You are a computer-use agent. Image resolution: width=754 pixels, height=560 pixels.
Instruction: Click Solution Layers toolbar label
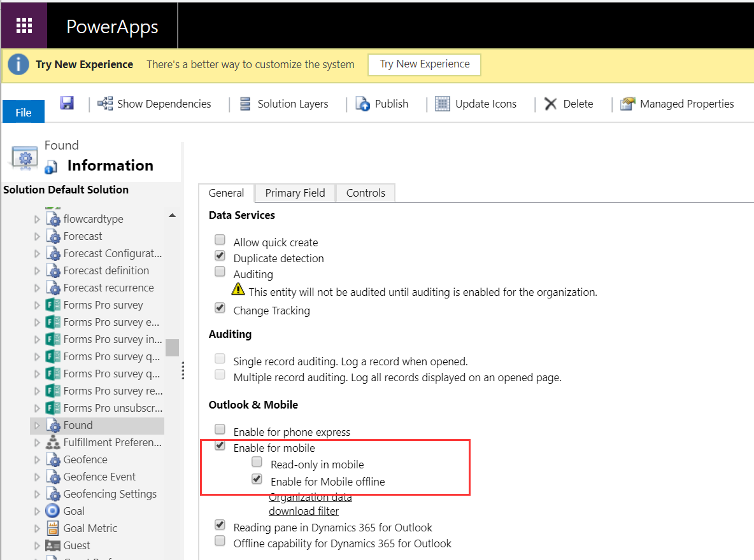(293, 104)
